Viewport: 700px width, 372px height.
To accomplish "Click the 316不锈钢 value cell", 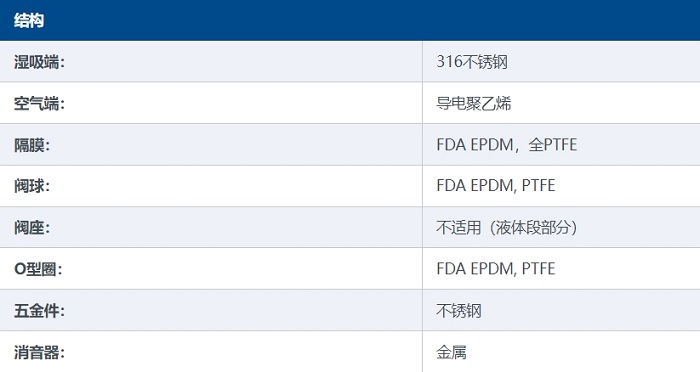I will [x=561, y=62].
